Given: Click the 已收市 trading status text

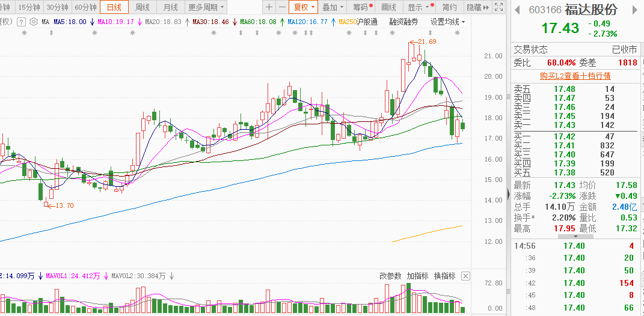Looking at the screenshot, I should [624, 50].
